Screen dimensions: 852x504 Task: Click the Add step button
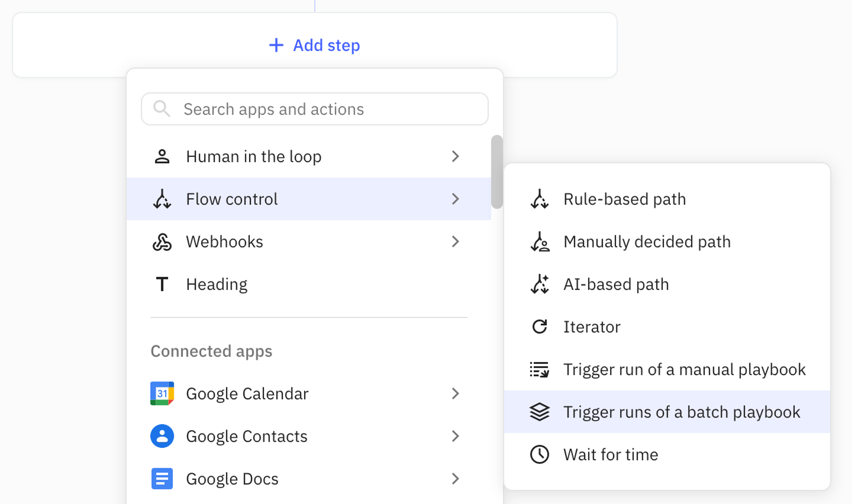[x=314, y=45]
